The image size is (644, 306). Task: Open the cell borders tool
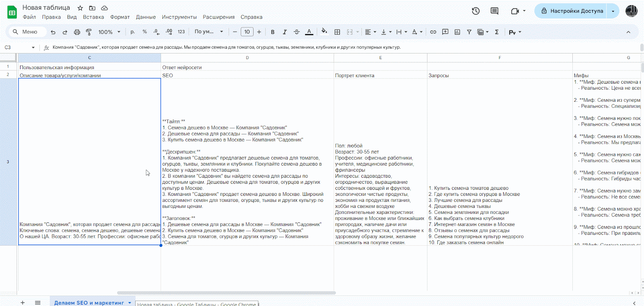[x=337, y=32]
